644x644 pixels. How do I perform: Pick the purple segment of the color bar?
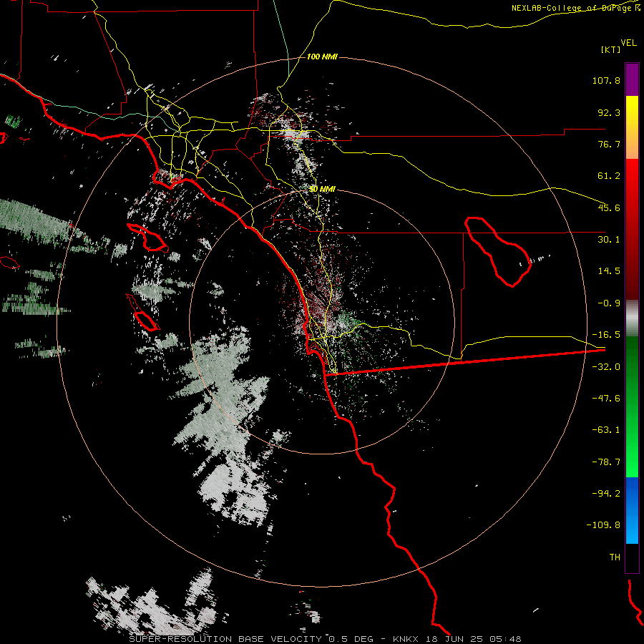632,79
